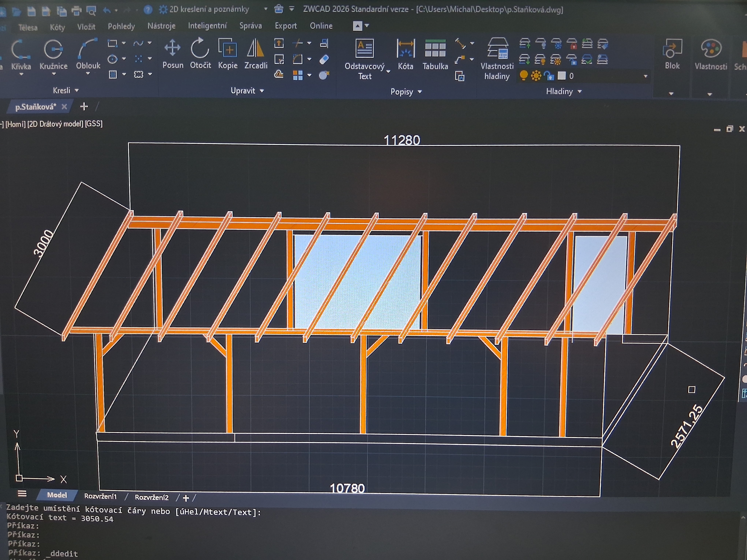747x560 pixels.
Task: Click the print icon in quick toolbar
Action: [x=77, y=11]
